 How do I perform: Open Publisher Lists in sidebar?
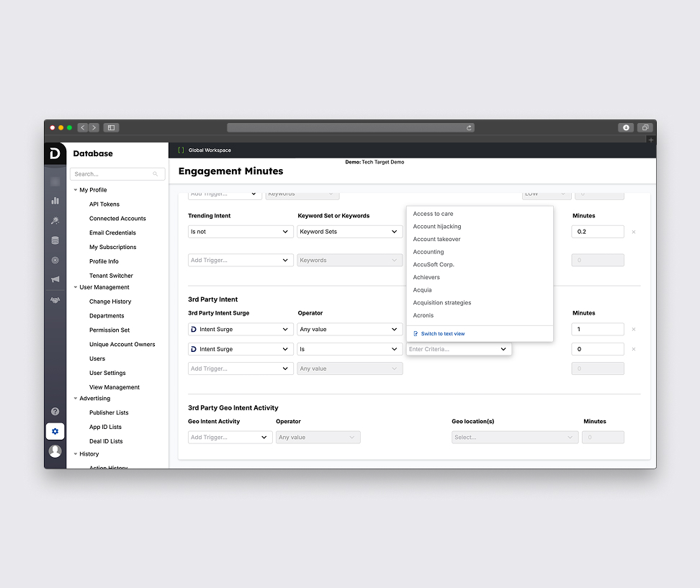click(109, 412)
